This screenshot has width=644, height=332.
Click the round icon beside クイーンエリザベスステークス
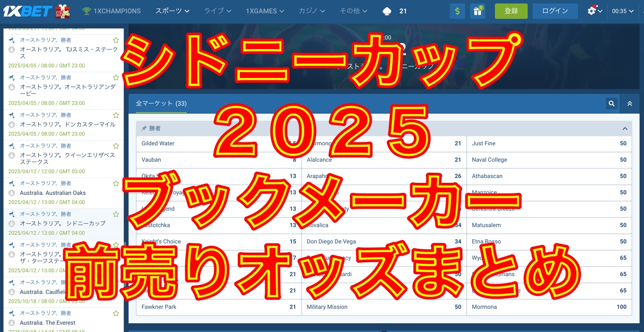(x=12, y=155)
